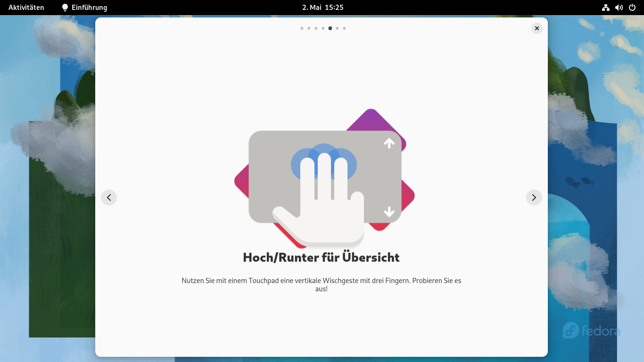
Task: Select the first page indicator dot
Action: click(302, 28)
